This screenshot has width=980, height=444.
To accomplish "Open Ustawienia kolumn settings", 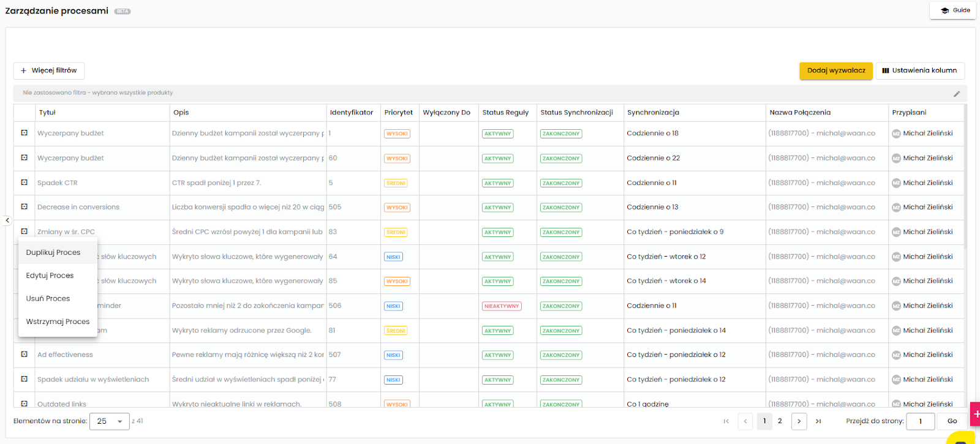I will [920, 71].
